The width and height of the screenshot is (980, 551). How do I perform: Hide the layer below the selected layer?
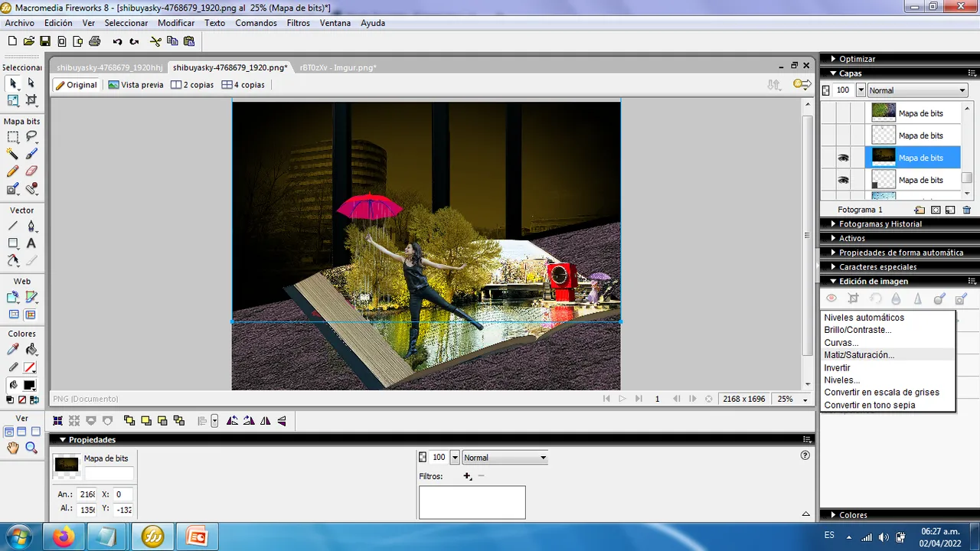coord(843,180)
